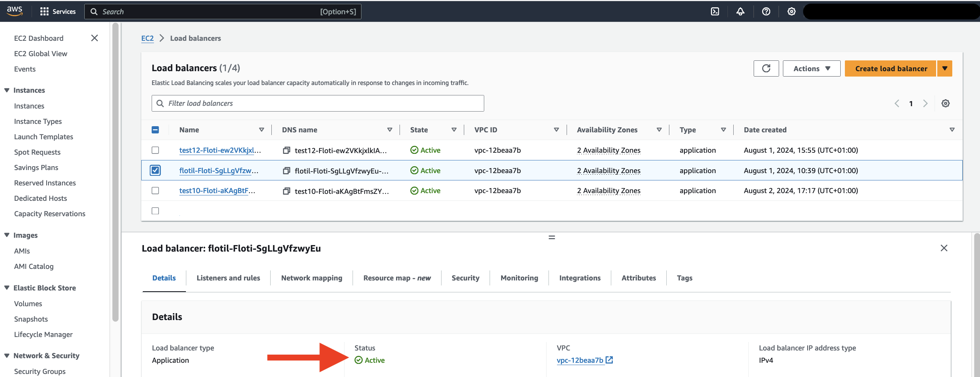Open the Services grid menu

tap(58, 12)
